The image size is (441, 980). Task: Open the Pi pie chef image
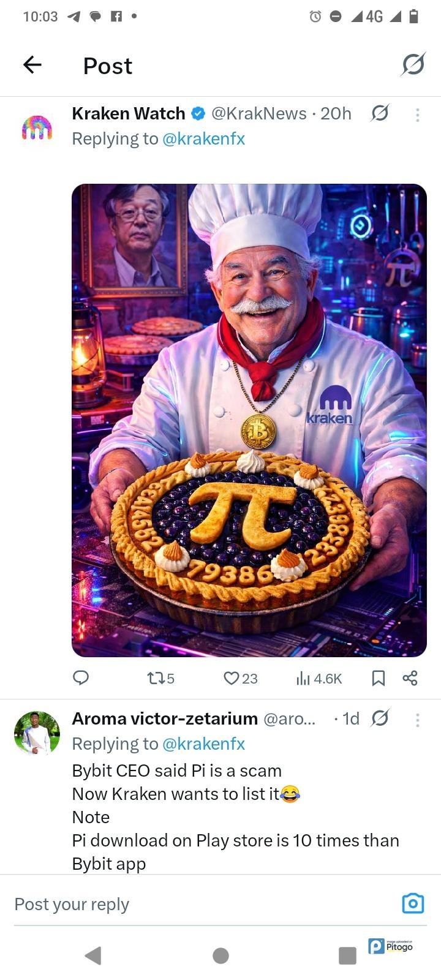click(249, 420)
